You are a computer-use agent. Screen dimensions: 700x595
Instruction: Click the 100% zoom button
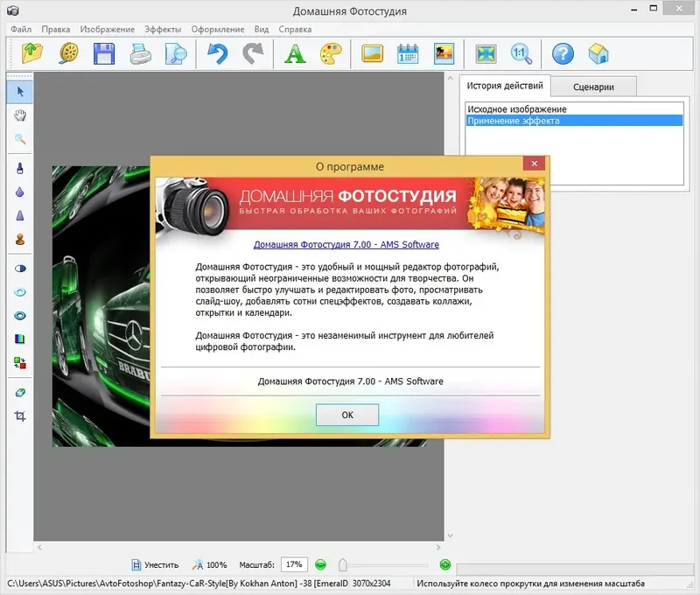point(209,564)
